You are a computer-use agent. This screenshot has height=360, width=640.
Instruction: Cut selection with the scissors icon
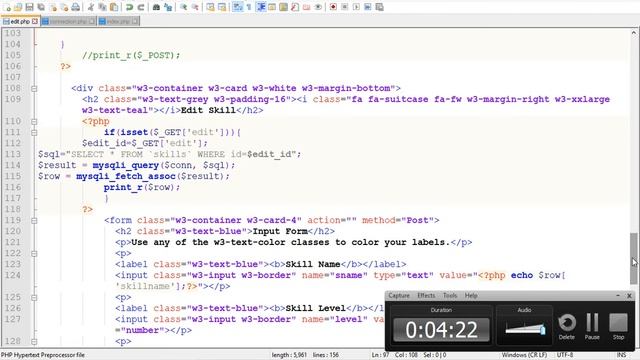click(x=91, y=7)
